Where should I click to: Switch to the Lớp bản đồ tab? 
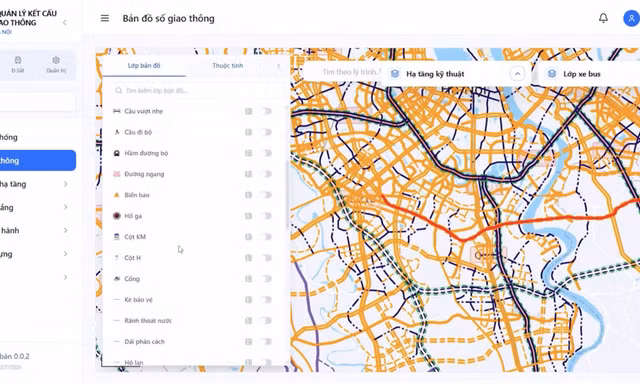click(144, 66)
